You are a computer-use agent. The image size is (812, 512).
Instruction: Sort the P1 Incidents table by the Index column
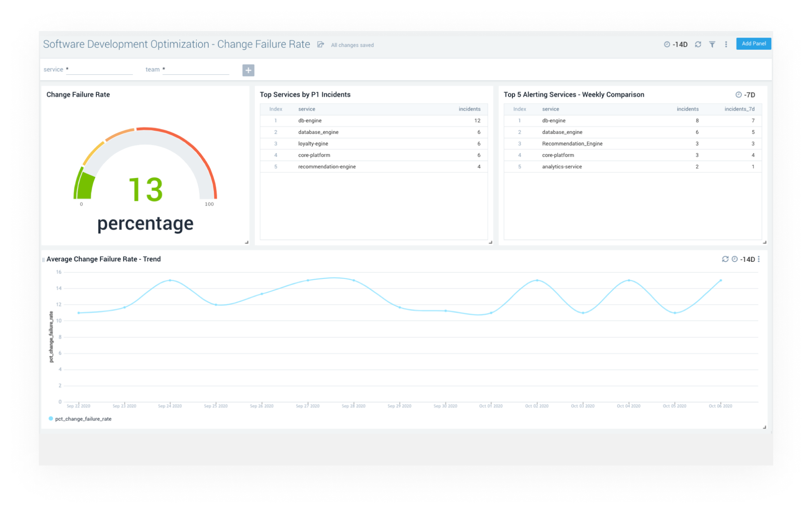[276, 109]
